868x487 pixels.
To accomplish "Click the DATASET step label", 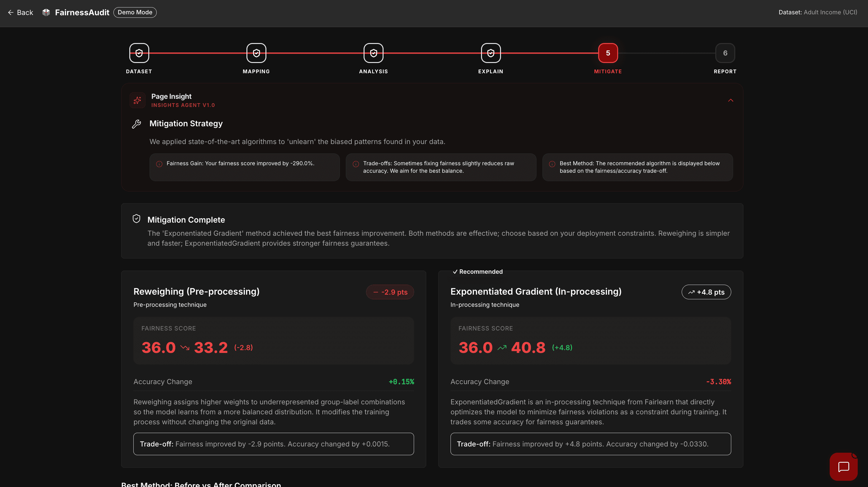I will click(139, 71).
